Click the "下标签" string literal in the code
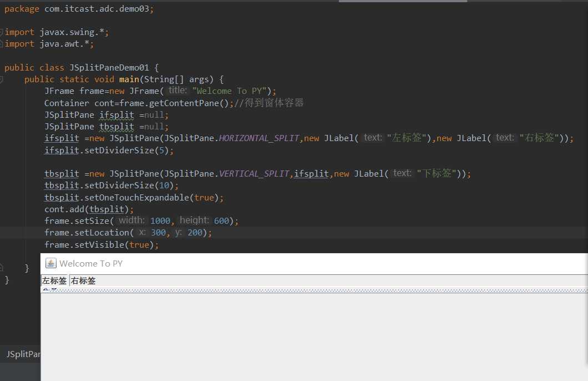This screenshot has height=381, width=588. [437, 173]
